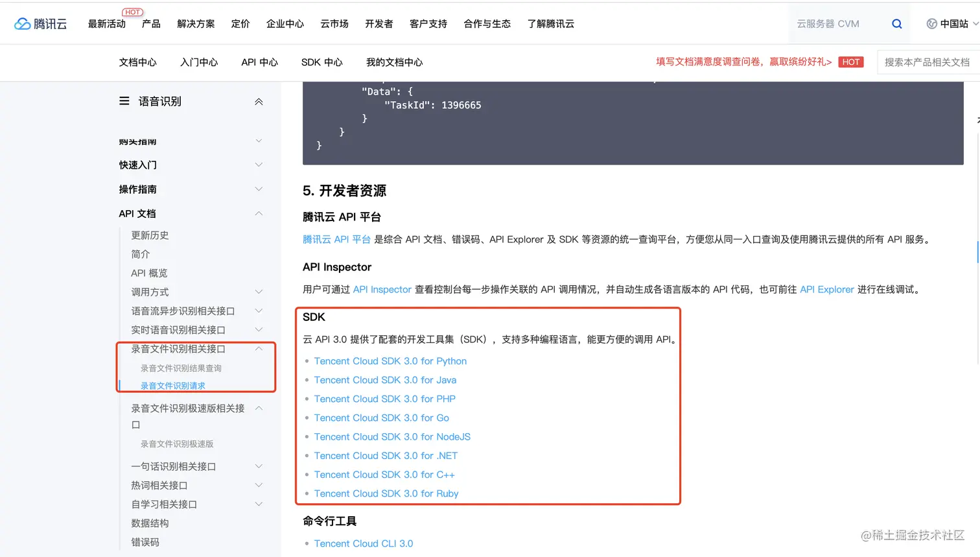
Task: Open Tencent Cloud SDK 3.0 for Java
Action: (385, 380)
